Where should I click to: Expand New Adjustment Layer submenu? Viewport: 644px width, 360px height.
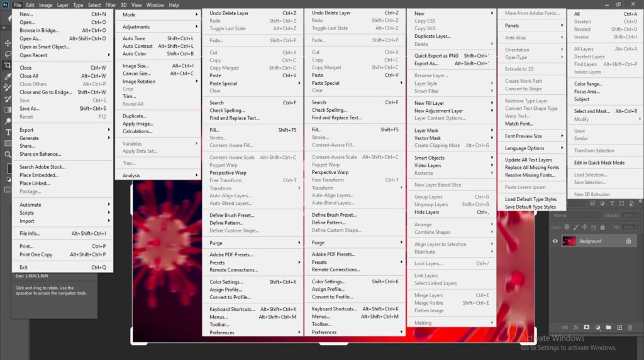[452, 111]
